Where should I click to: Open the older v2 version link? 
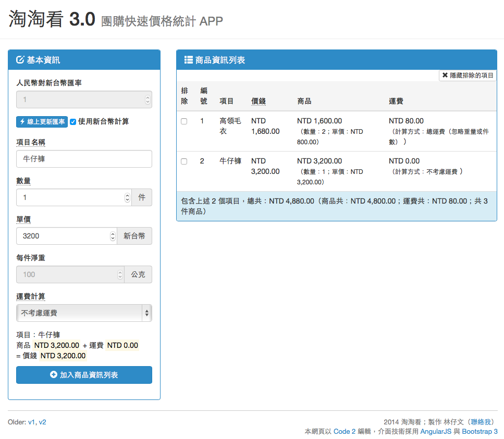[42, 422]
